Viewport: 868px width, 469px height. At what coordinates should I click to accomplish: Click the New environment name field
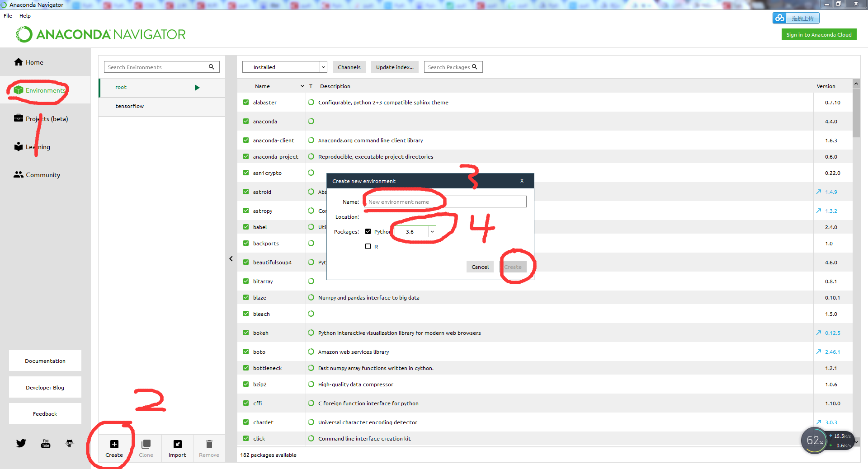coord(446,202)
